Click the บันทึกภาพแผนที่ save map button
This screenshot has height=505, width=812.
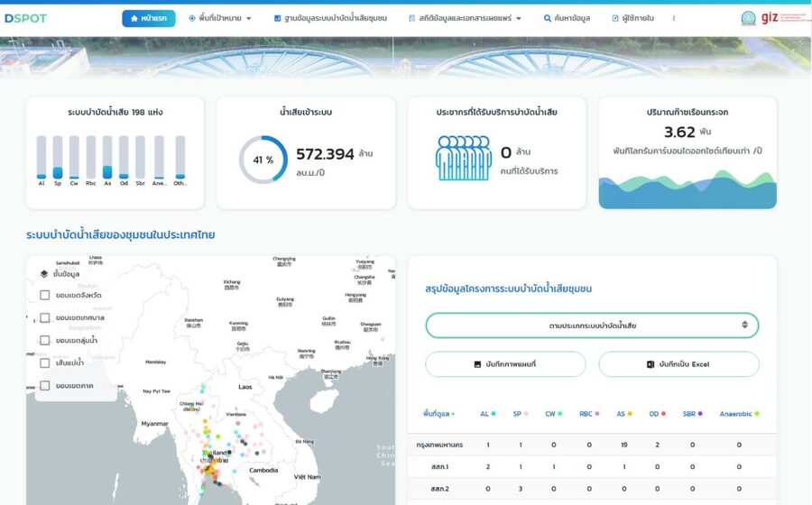click(x=505, y=364)
